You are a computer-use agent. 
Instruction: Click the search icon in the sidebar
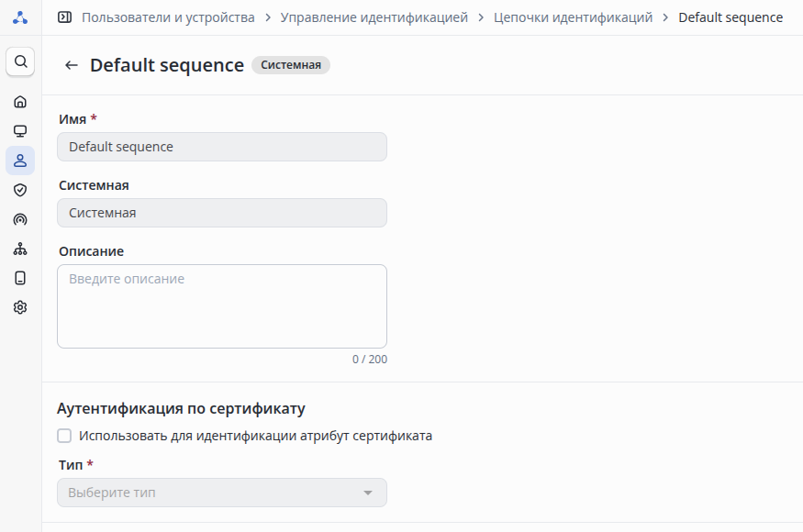(x=20, y=61)
